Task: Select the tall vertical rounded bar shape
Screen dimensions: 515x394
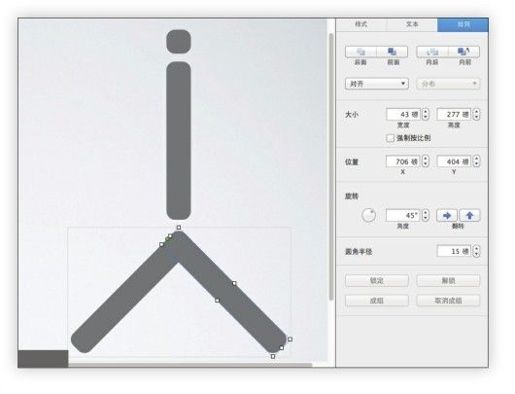Action: coord(179,141)
